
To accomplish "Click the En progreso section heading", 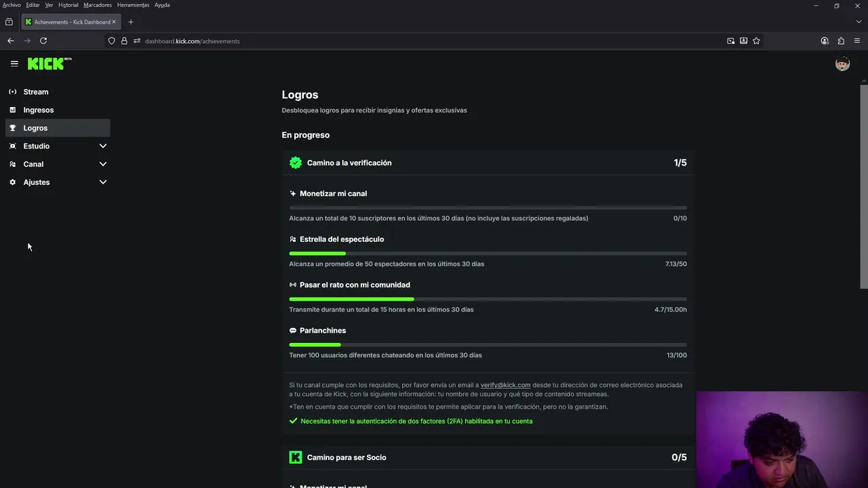I will click(x=306, y=135).
